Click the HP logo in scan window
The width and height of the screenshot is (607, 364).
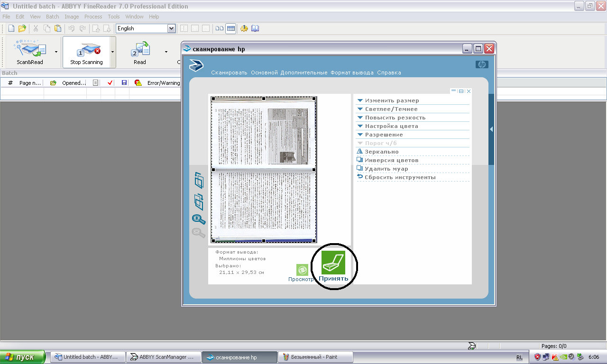(481, 65)
